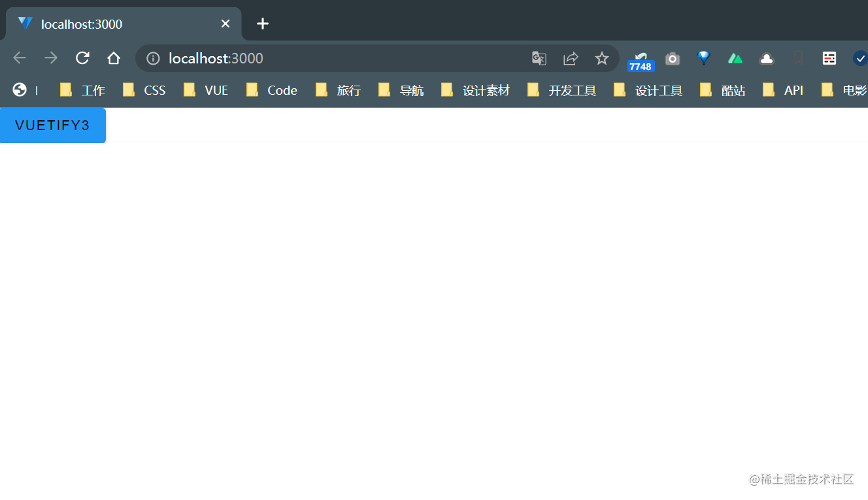Open the extension with 7748 badge

pos(641,58)
